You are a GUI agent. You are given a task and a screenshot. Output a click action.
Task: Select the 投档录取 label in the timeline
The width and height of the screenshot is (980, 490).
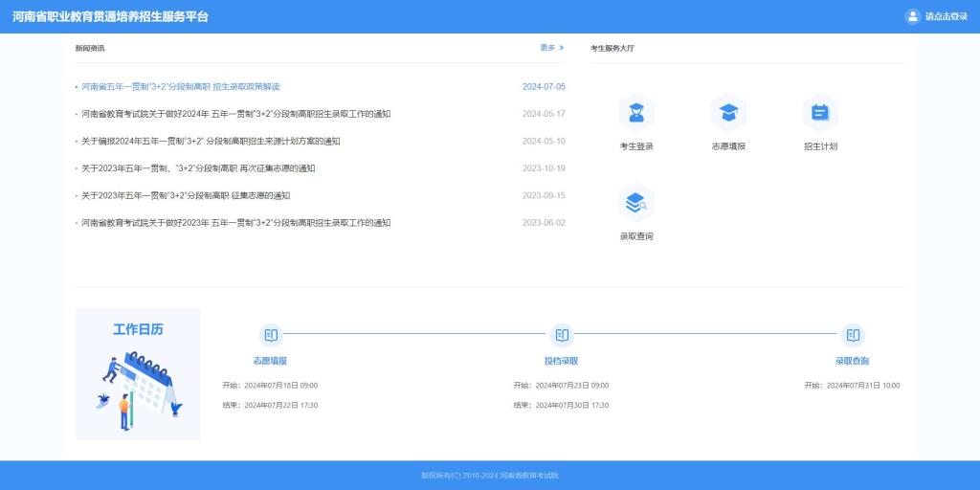561,361
